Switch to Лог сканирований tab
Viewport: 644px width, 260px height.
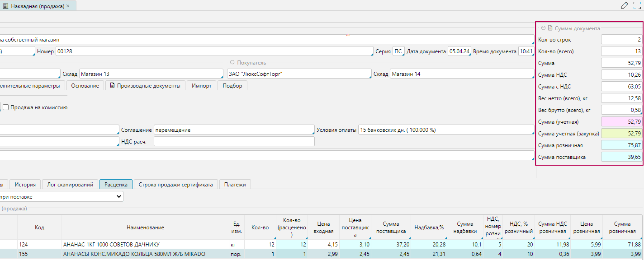[x=70, y=184]
